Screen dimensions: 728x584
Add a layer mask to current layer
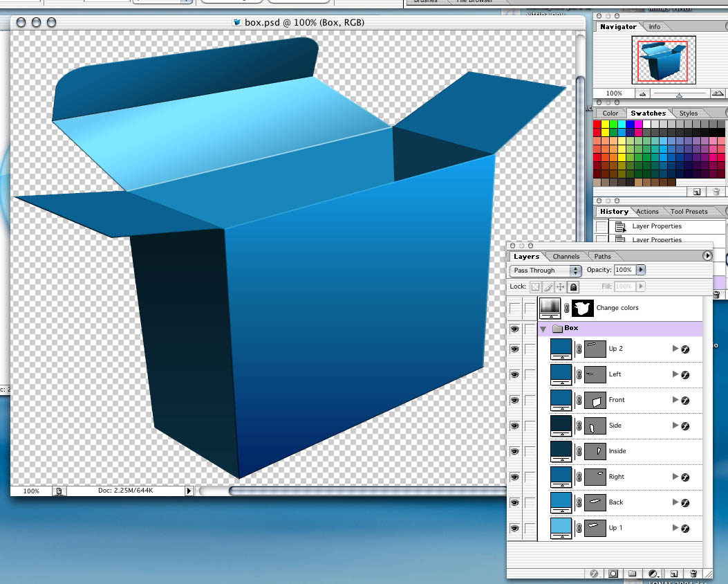613,574
